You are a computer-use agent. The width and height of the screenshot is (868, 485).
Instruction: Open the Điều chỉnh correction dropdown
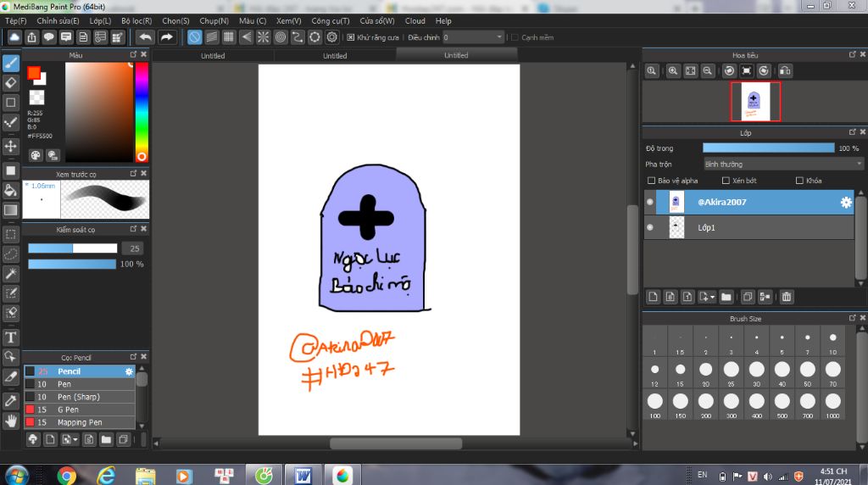click(x=473, y=37)
